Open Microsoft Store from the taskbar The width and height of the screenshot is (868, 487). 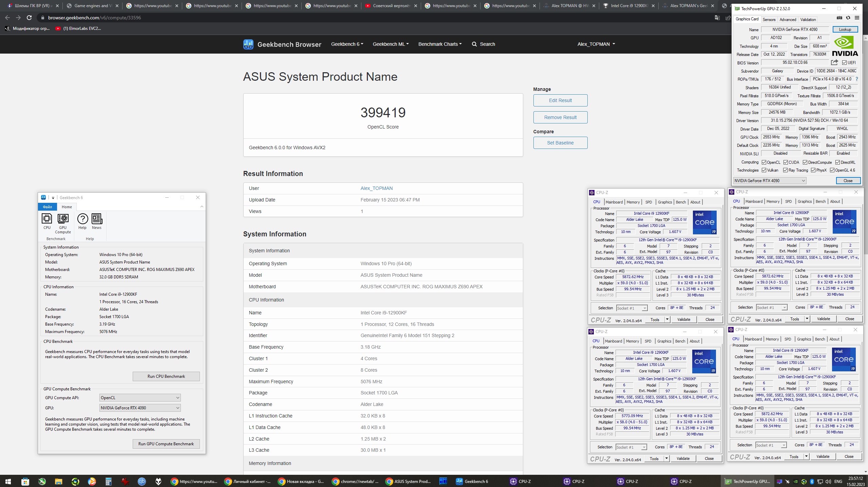click(25, 481)
